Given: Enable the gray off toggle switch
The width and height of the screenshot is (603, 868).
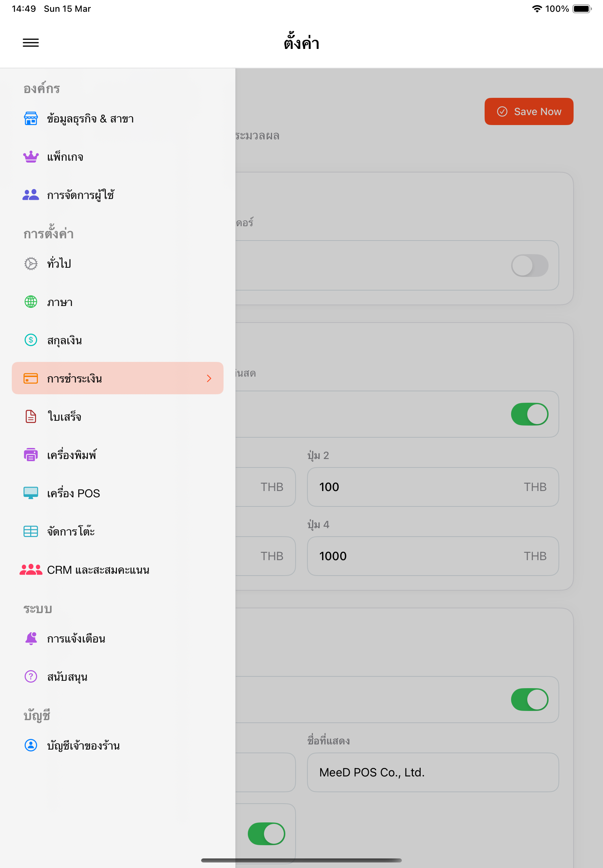Looking at the screenshot, I should pyautogui.click(x=530, y=266).
